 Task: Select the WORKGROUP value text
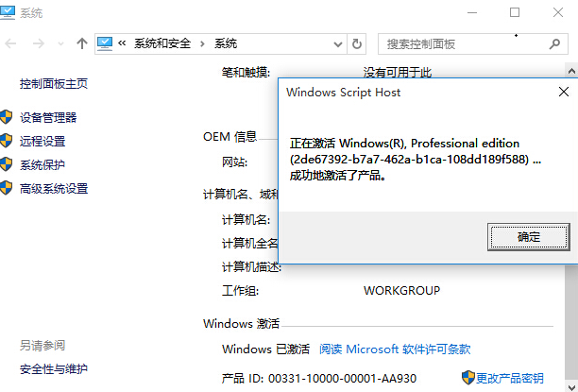[401, 291]
